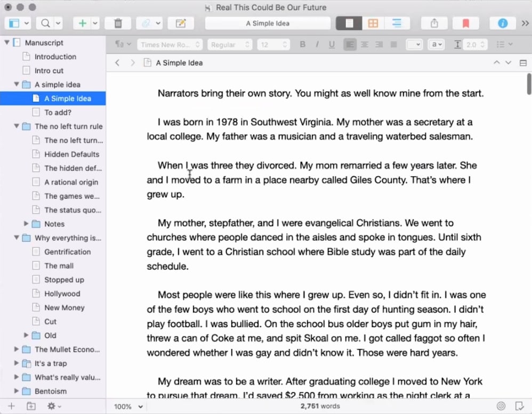Expand The Mullet Economy folder

17,350
